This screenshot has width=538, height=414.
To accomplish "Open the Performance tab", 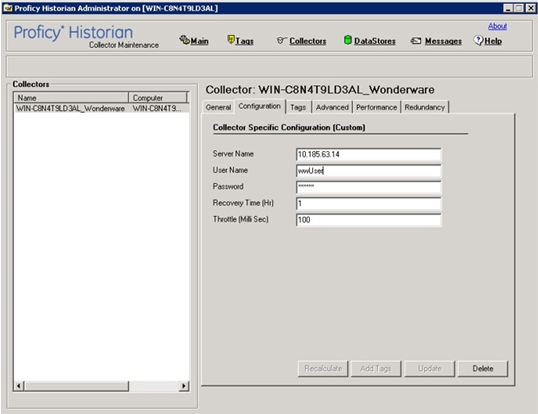I will (376, 107).
